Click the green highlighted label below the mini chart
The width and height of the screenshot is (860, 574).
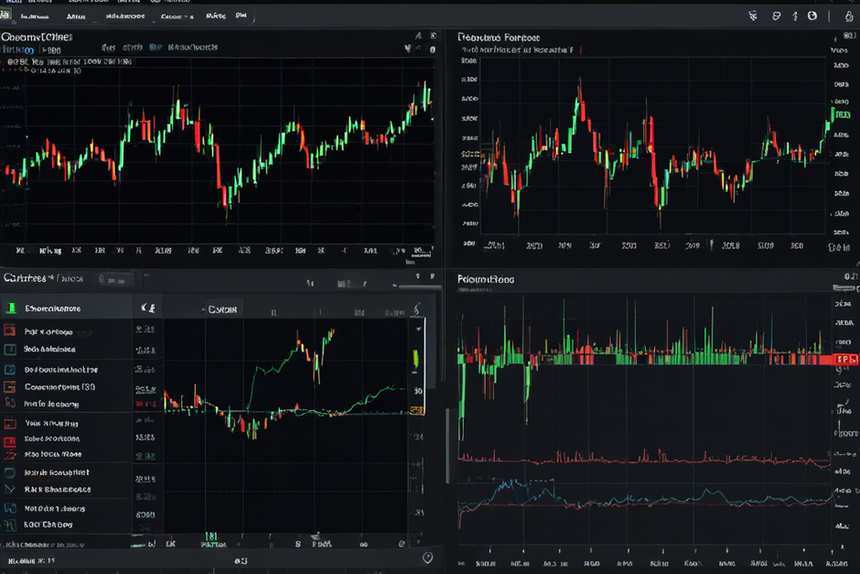(x=213, y=540)
